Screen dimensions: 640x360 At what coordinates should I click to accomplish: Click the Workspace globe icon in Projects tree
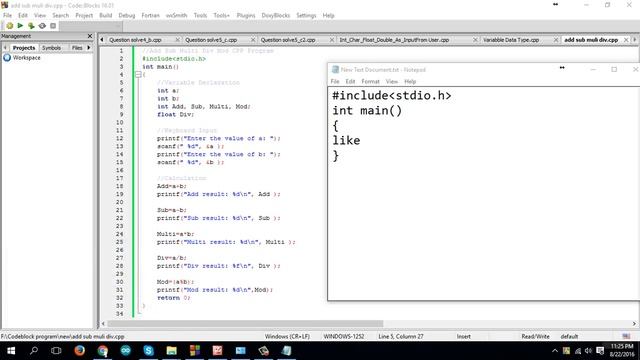(7, 58)
